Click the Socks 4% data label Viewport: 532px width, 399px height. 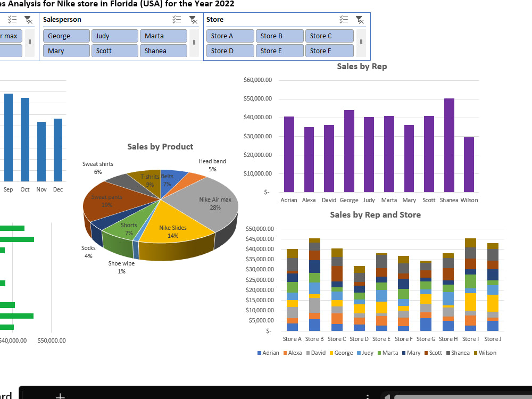click(88, 252)
